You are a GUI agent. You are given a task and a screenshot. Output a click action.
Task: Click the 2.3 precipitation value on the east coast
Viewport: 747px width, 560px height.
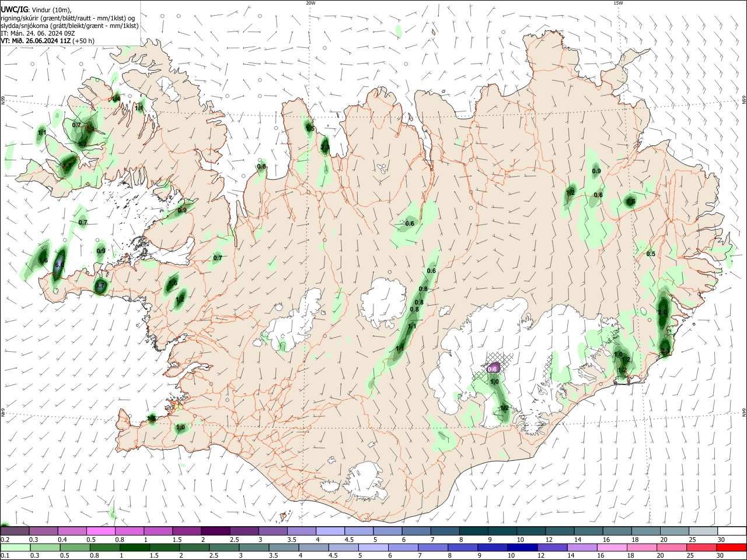665,351
